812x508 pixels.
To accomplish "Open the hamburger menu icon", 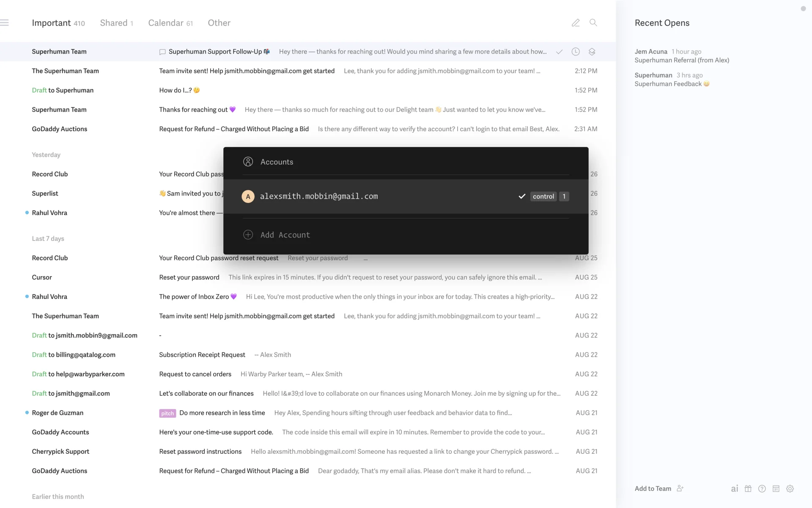I will pos(5,23).
